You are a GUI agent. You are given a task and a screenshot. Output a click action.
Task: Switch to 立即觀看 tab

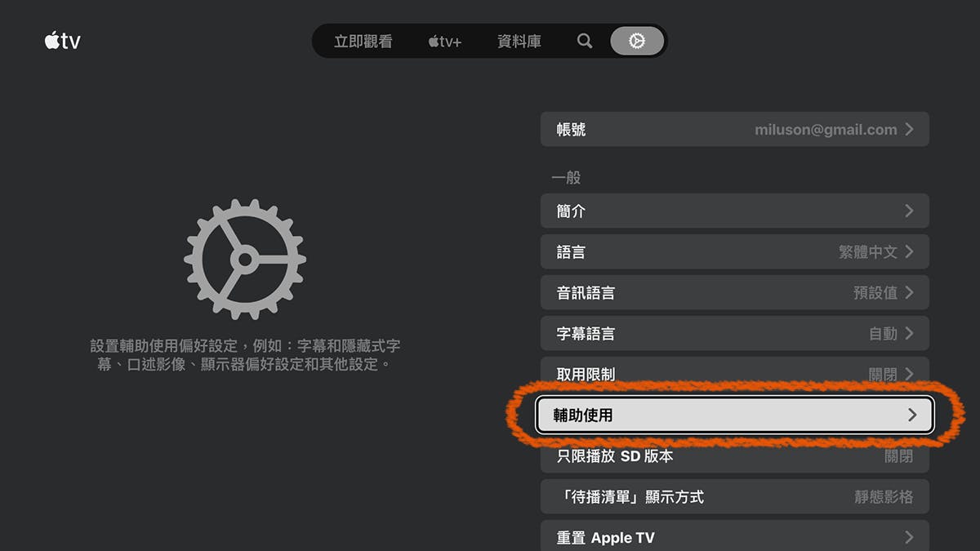[x=363, y=41]
